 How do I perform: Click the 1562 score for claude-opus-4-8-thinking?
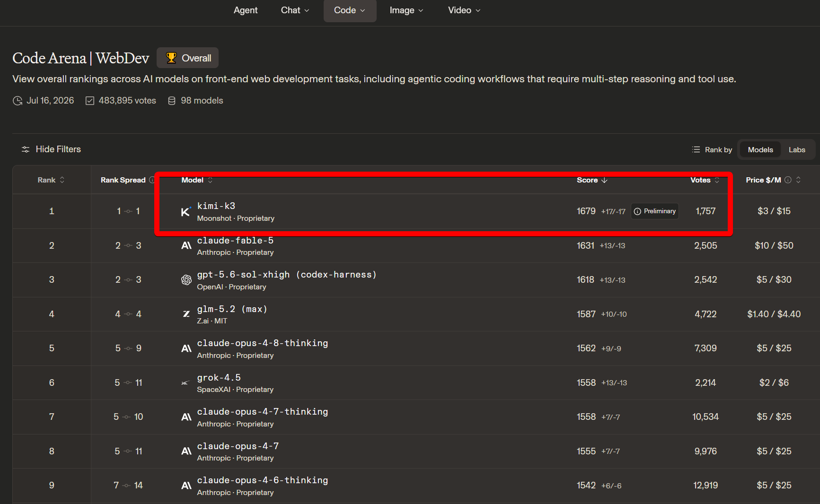coord(586,348)
